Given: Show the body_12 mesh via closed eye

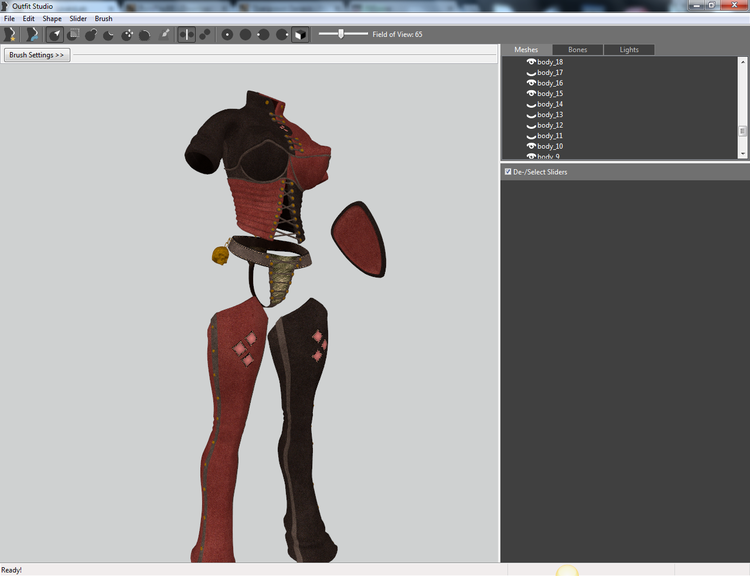Looking at the screenshot, I should pyautogui.click(x=531, y=126).
